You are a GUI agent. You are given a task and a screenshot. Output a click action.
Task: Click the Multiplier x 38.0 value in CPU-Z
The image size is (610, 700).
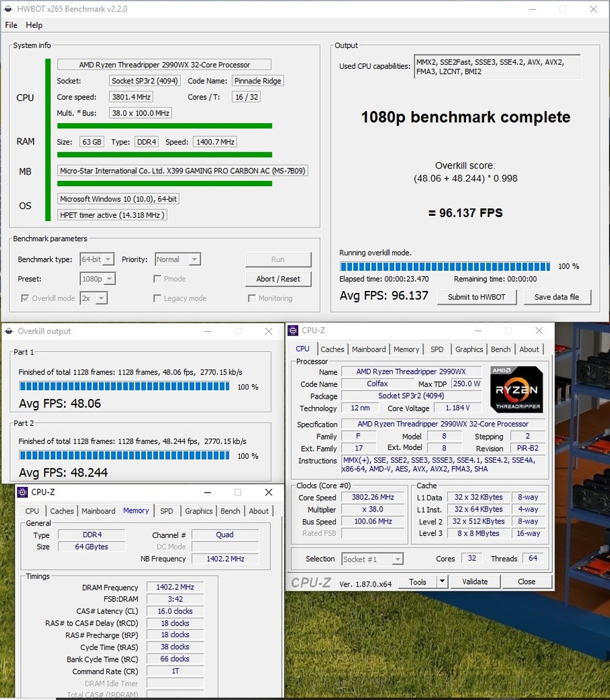click(x=373, y=509)
